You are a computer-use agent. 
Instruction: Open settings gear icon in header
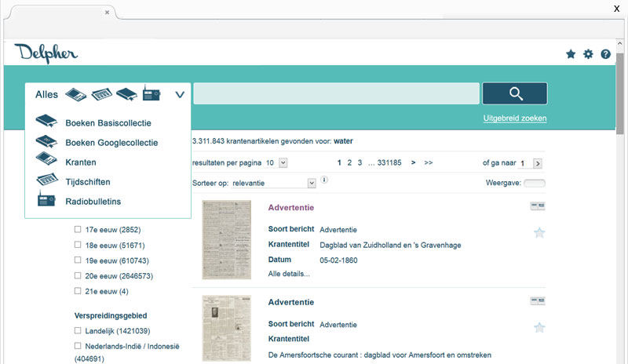(588, 54)
